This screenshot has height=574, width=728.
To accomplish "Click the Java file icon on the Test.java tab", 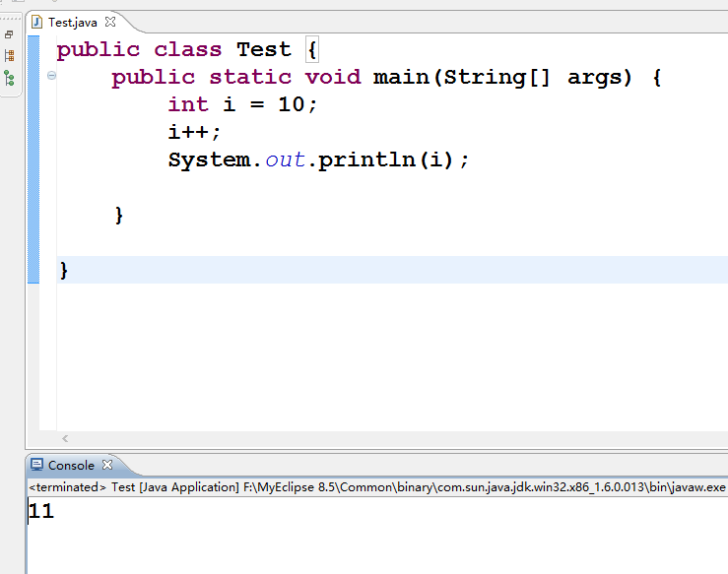I will coord(36,23).
